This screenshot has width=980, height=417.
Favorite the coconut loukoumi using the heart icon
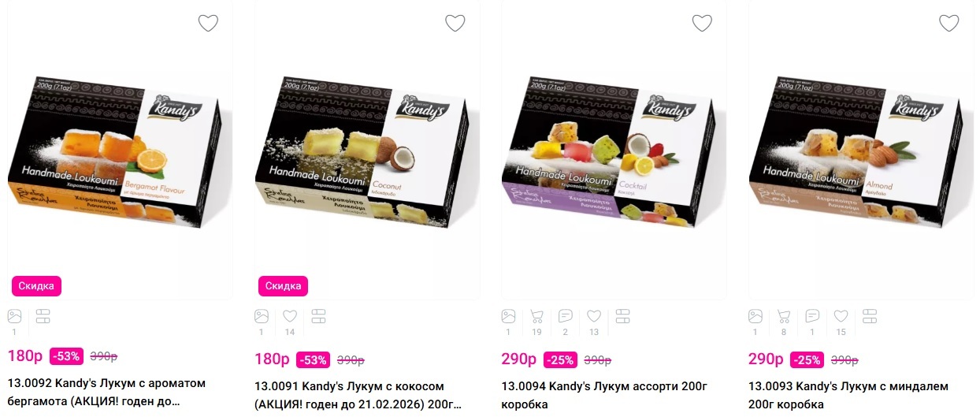[455, 23]
